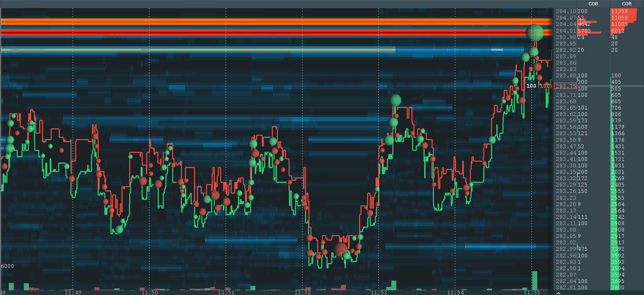Click the 5703 order size at 284.01
Screen dimensions: 644x295
tap(584, 31)
